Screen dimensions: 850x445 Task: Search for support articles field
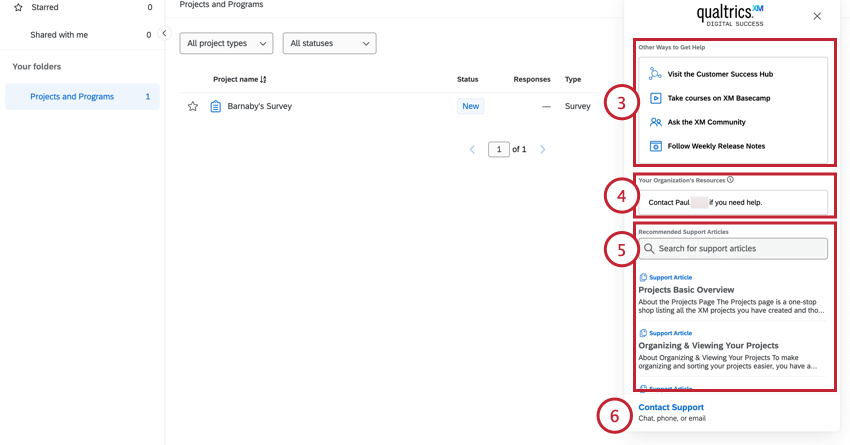[x=733, y=249]
